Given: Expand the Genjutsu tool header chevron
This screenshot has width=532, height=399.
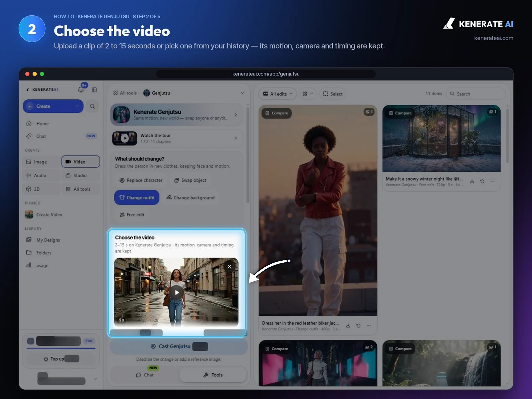Looking at the screenshot, I should 243,93.
